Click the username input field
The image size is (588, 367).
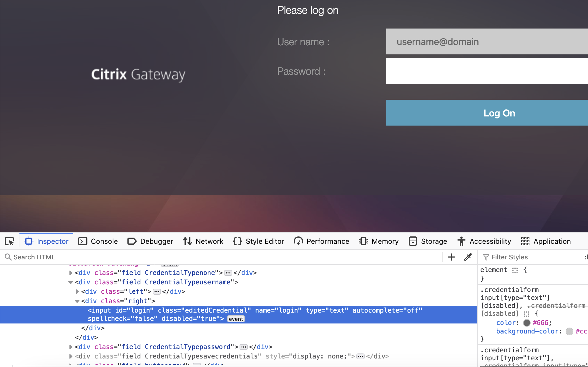pyautogui.click(x=487, y=41)
